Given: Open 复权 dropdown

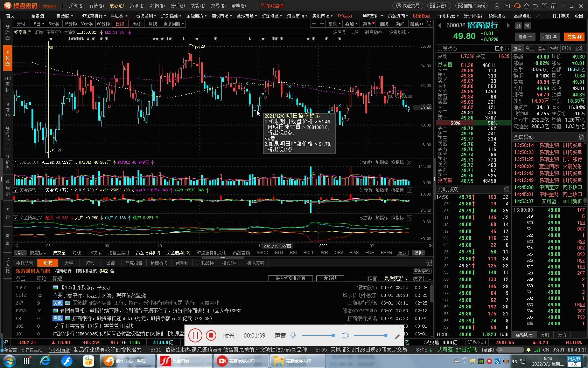Looking at the screenshot, I should [x=335, y=24].
